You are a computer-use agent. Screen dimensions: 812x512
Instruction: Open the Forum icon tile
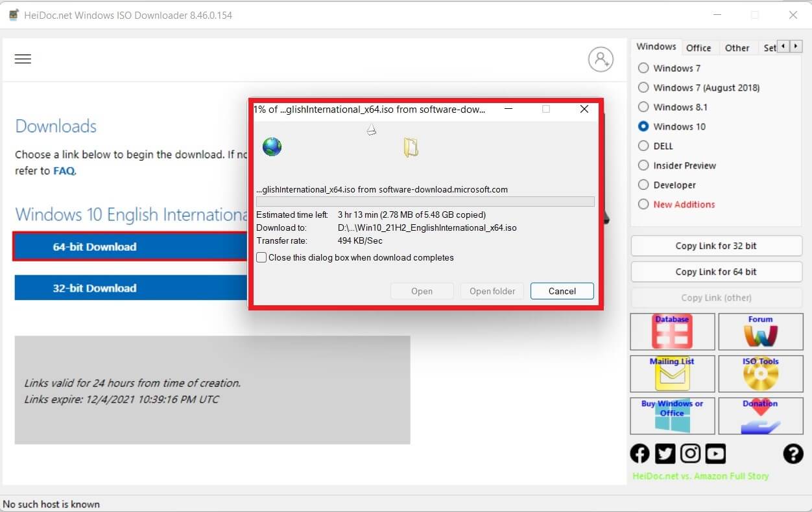point(760,332)
